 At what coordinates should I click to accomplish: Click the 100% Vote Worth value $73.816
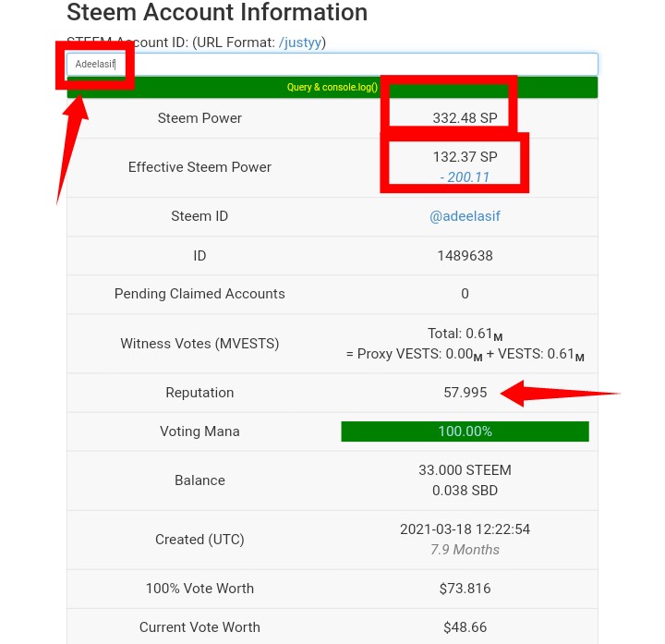click(x=465, y=589)
